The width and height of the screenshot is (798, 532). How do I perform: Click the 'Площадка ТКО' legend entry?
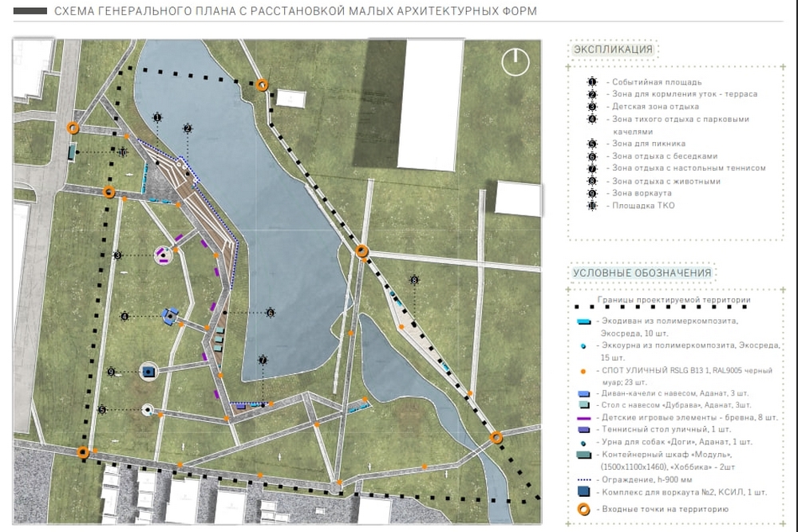click(x=642, y=206)
